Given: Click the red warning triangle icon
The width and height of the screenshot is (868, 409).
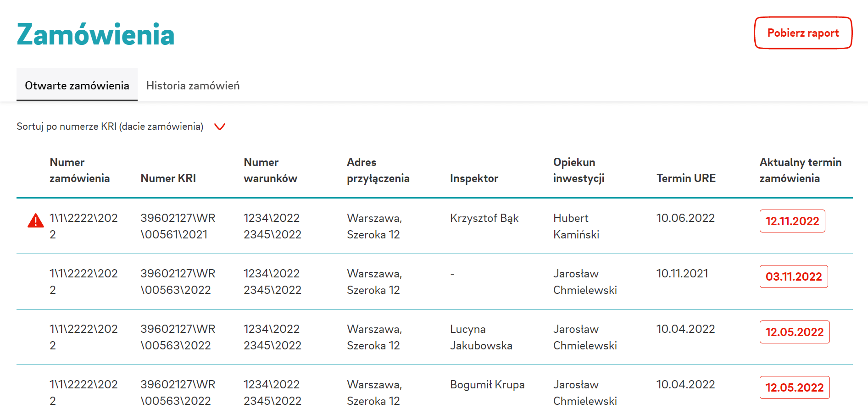Looking at the screenshot, I should (35, 221).
